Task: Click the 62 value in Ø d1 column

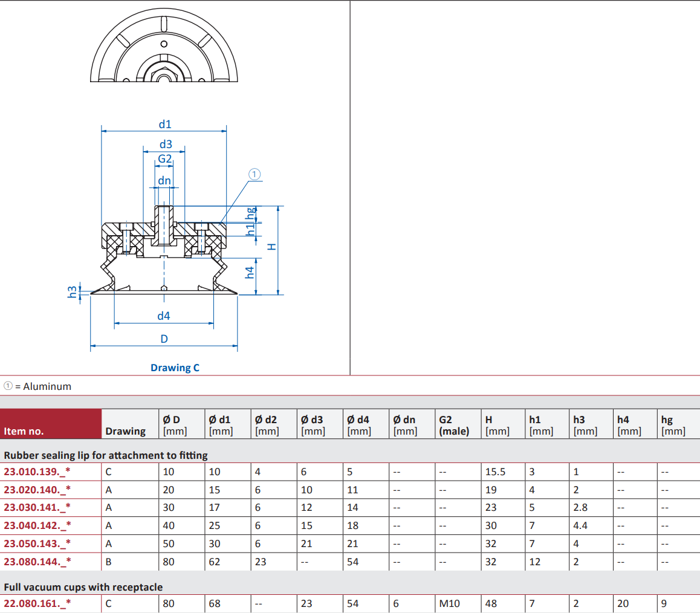Action: coord(215,562)
